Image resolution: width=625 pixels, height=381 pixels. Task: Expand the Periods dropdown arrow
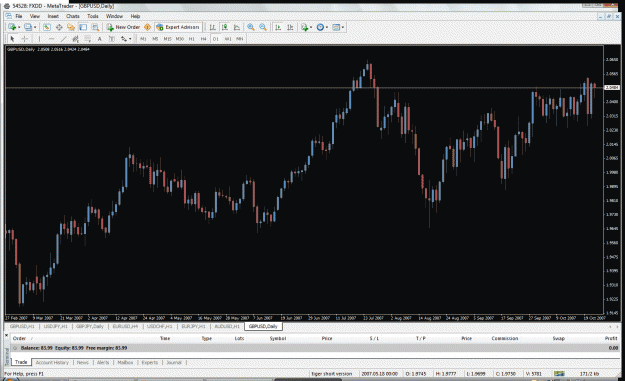coord(327,27)
